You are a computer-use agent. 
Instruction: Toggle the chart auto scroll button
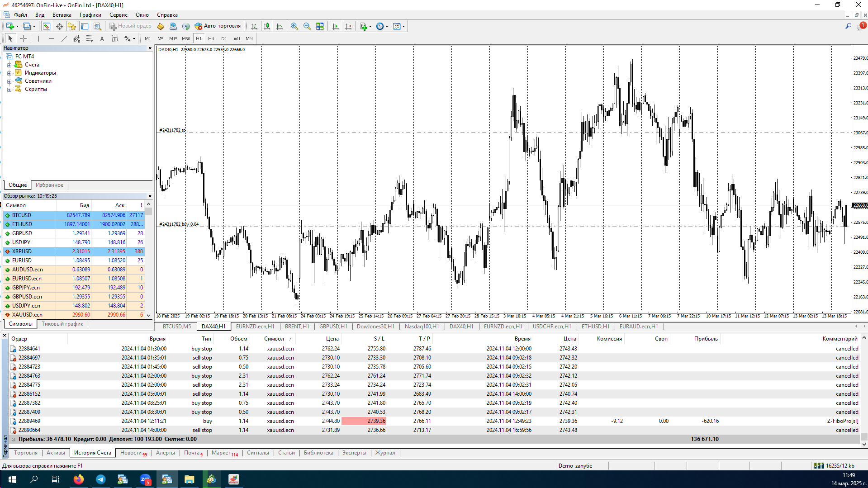(336, 26)
